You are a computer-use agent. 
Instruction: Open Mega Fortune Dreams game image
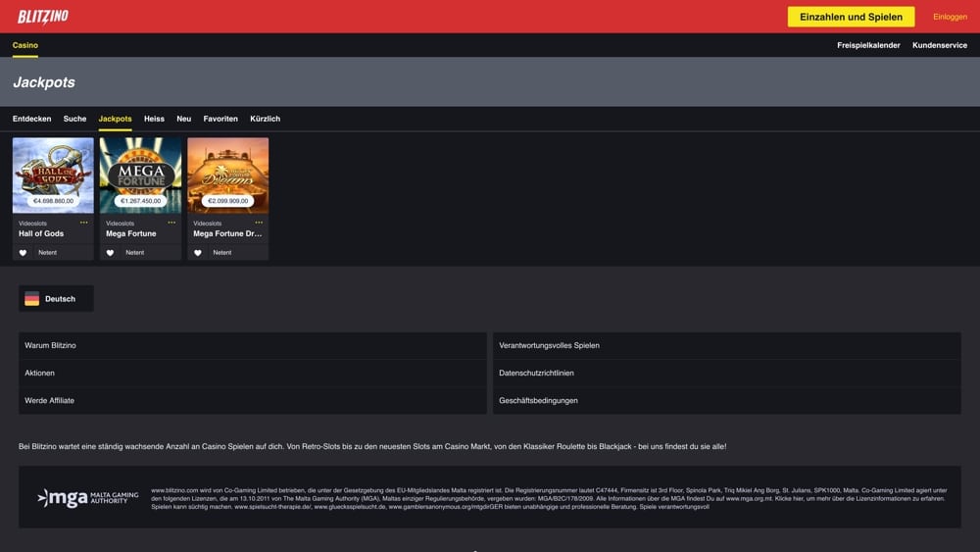pyautogui.click(x=228, y=176)
